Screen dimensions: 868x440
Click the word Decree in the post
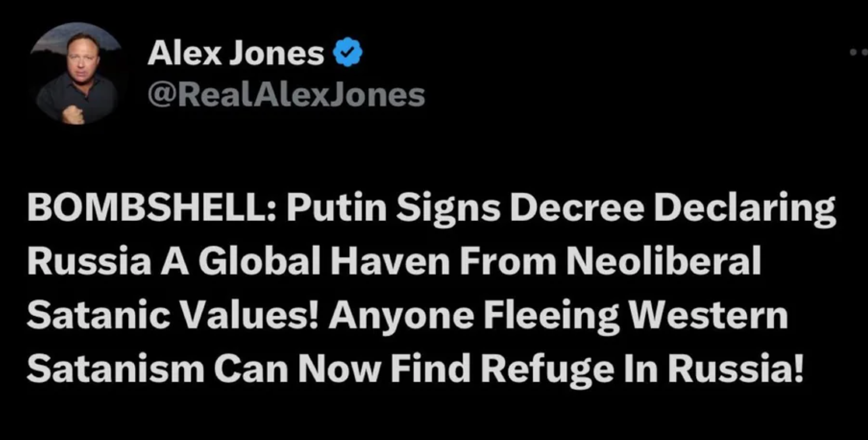tap(576, 208)
